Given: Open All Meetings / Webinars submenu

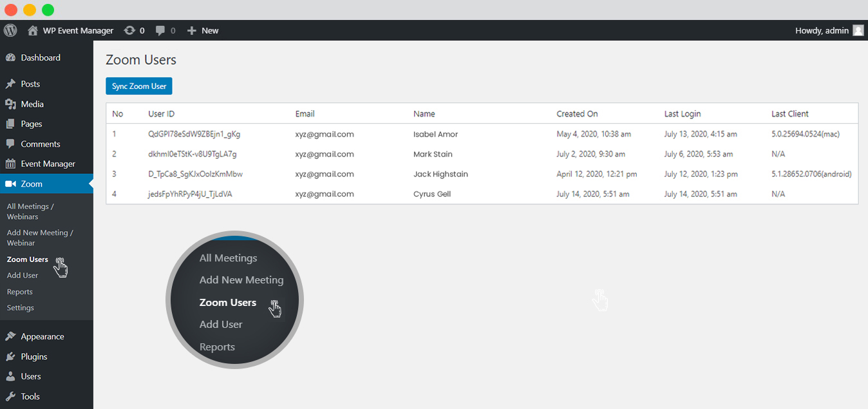Looking at the screenshot, I should pyautogui.click(x=30, y=211).
